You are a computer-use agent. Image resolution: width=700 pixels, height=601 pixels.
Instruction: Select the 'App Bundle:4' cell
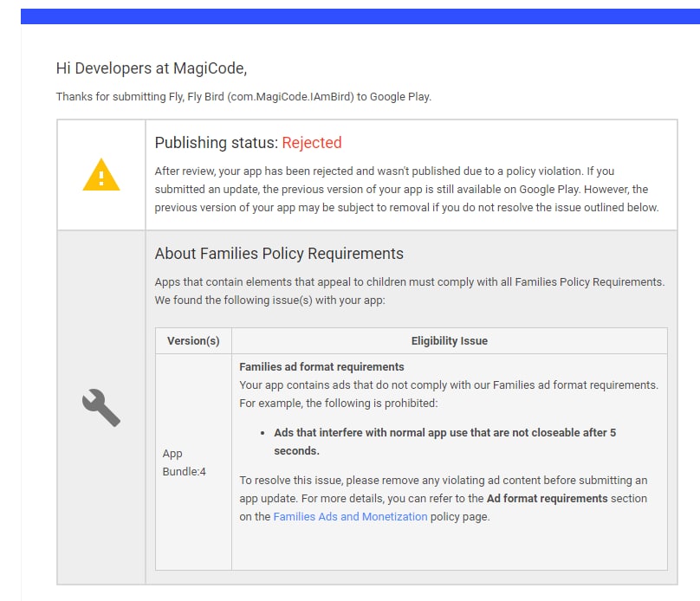pyautogui.click(x=193, y=462)
